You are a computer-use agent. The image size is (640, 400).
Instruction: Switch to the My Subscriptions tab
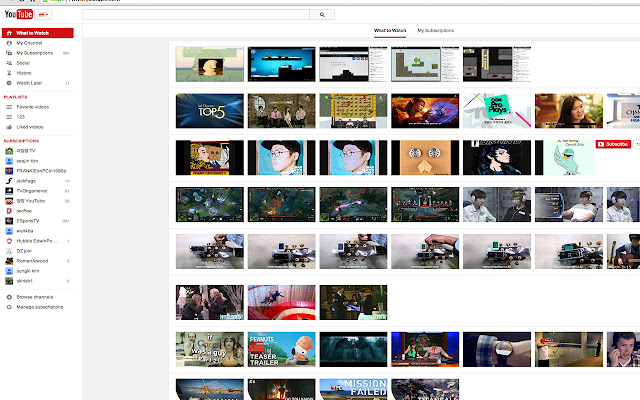(436, 31)
